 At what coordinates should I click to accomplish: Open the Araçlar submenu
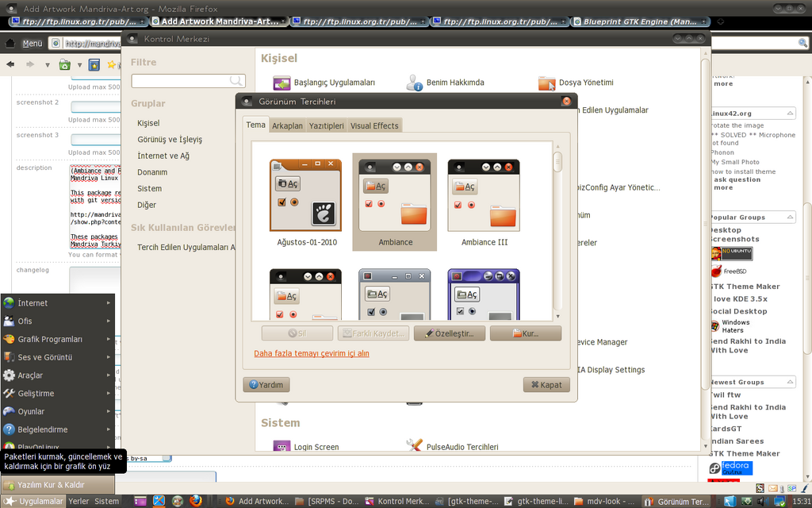point(57,375)
